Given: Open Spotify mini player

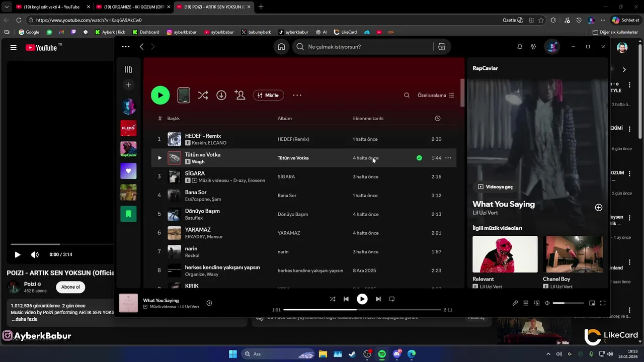Looking at the screenshot, I should (x=592, y=303).
